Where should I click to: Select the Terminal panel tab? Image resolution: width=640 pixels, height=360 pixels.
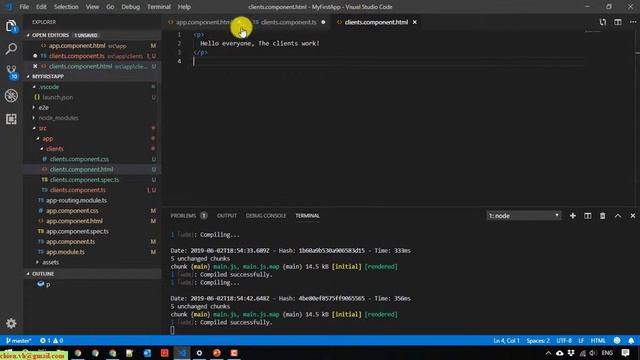pyautogui.click(x=307, y=216)
